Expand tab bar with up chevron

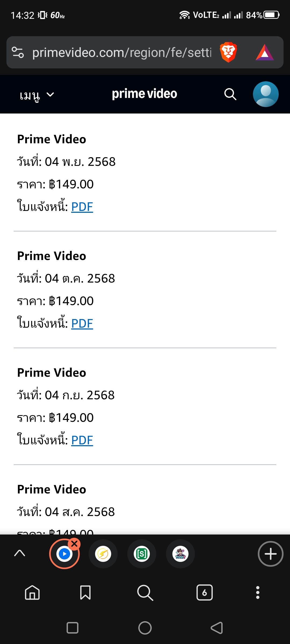click(20, 553)
